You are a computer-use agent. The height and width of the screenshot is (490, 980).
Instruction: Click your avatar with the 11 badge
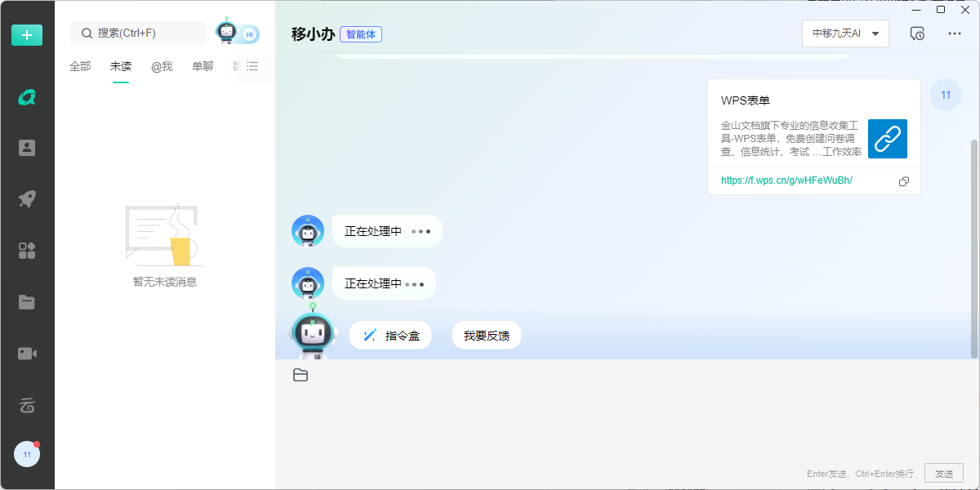click(27, 453)
